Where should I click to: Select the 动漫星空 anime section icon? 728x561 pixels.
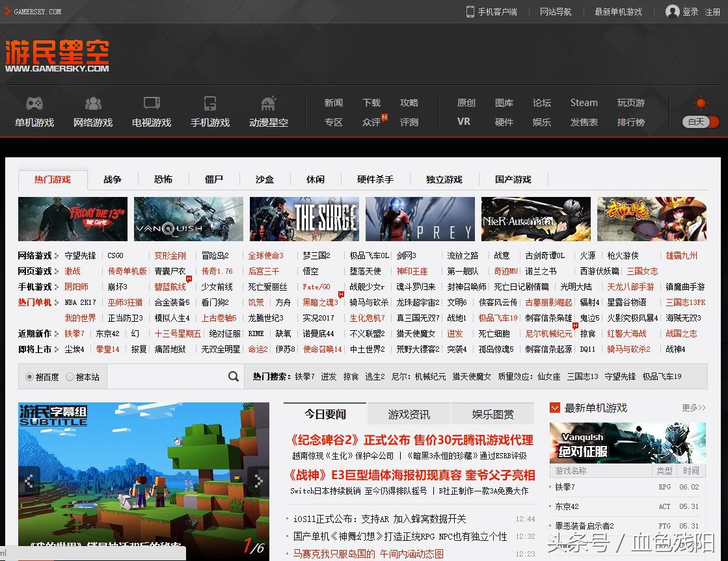tap(268, 104)
